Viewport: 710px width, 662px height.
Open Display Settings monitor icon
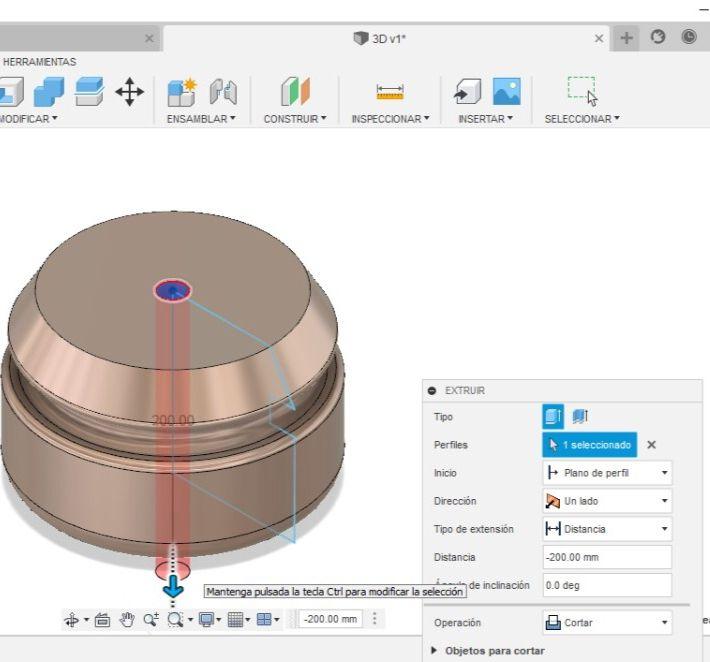206,619
